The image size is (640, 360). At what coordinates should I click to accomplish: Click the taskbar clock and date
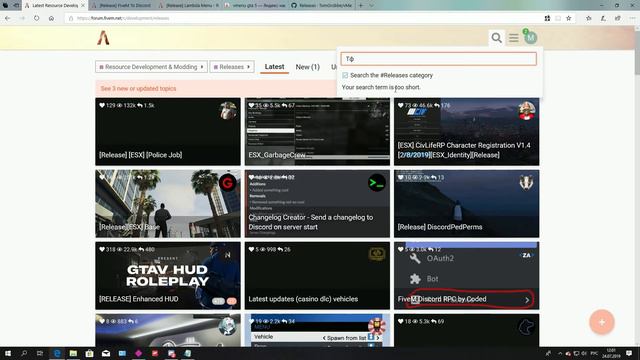click(611, 353)
